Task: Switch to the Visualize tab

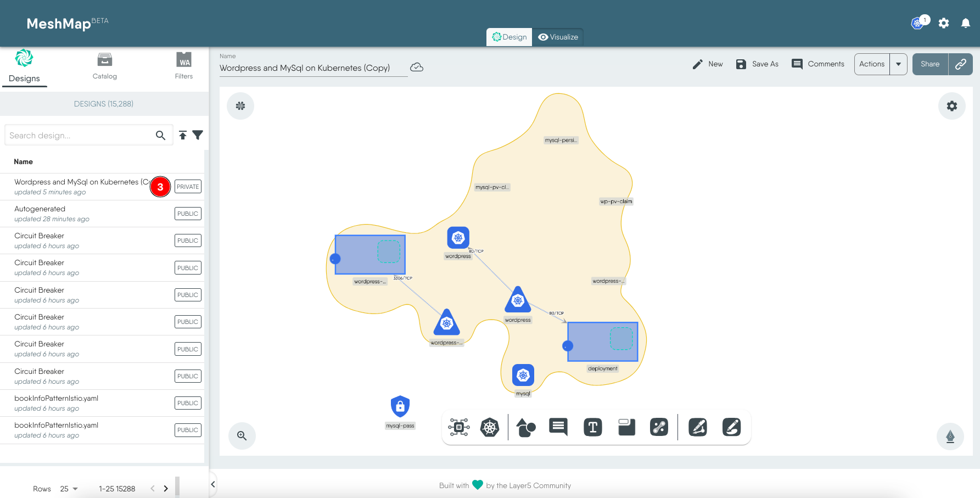Action: (558, 37)
